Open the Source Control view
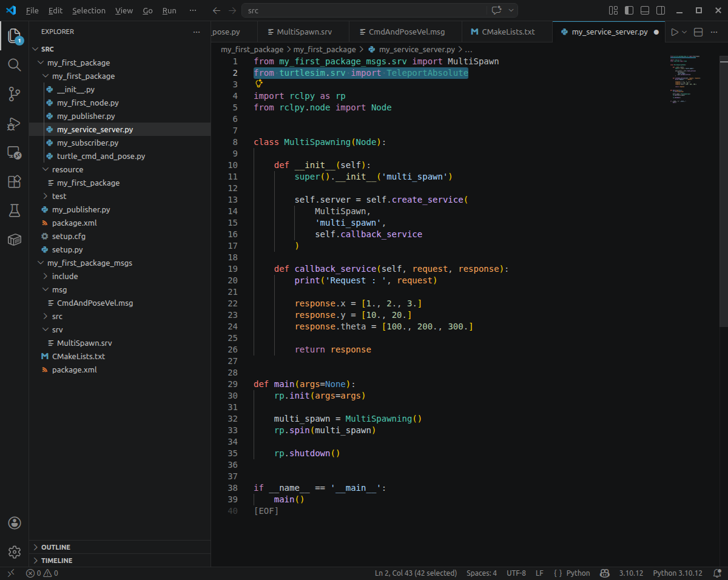This screenshot has width=728, height=580. [15, 93]
